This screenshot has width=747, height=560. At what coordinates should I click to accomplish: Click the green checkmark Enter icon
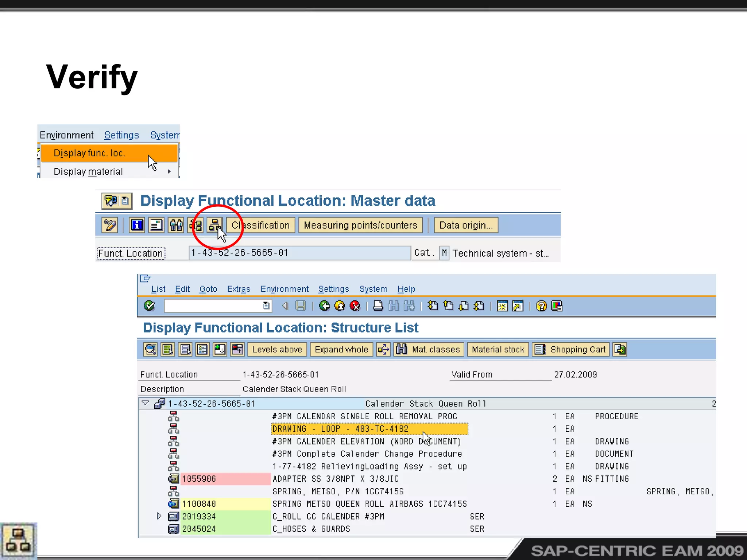pyautogui.click(x=149, y=306)
